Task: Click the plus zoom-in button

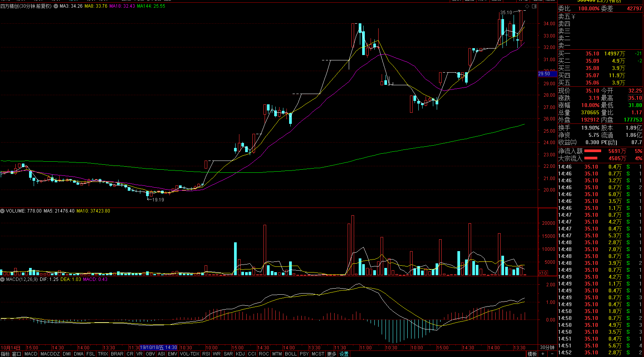Action: tap(543, 354)
